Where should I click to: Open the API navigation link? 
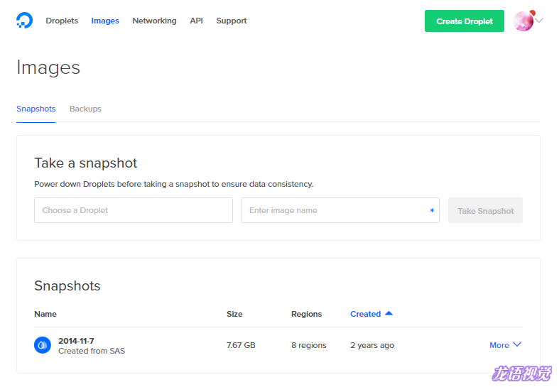click(196, 21)
